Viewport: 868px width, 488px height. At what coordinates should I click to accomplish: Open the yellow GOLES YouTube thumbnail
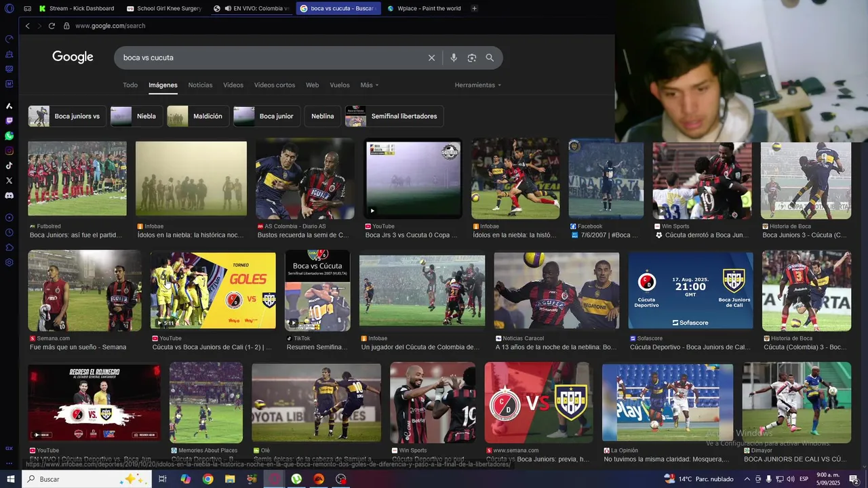pos(213,291)
